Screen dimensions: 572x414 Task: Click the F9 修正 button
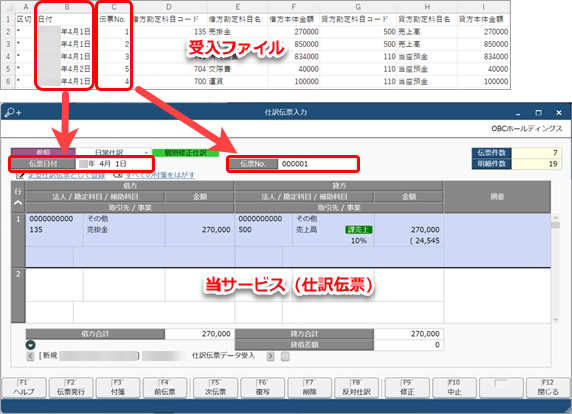pos(407,388)
